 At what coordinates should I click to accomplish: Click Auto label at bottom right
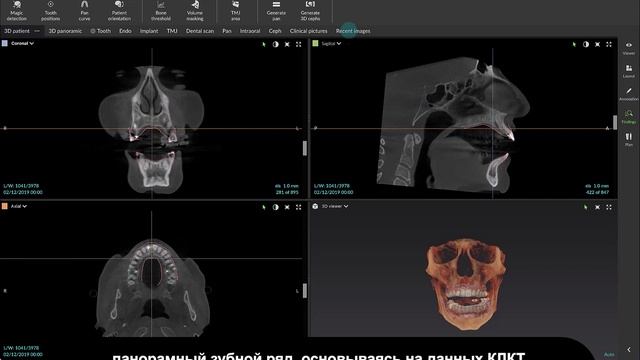tap(609, 354)
